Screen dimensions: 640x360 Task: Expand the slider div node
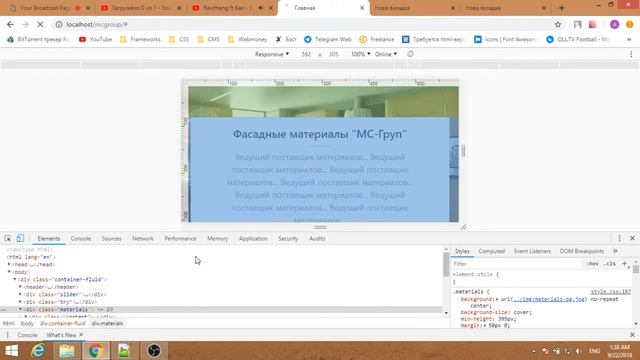tap(20, 294)
